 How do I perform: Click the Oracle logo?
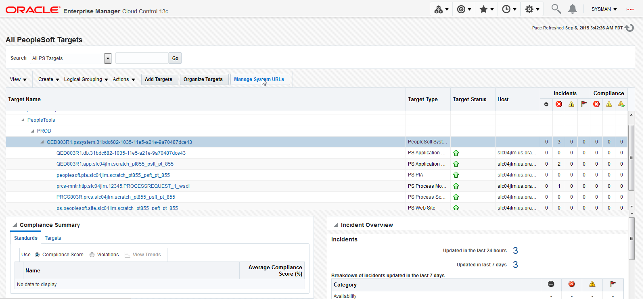click(33, 10)
